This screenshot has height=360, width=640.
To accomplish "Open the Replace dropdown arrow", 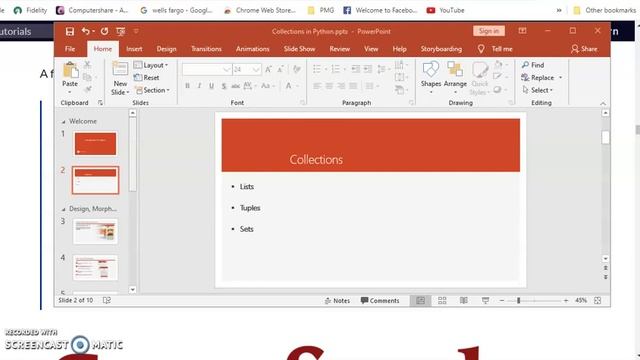I will [560, 78].
